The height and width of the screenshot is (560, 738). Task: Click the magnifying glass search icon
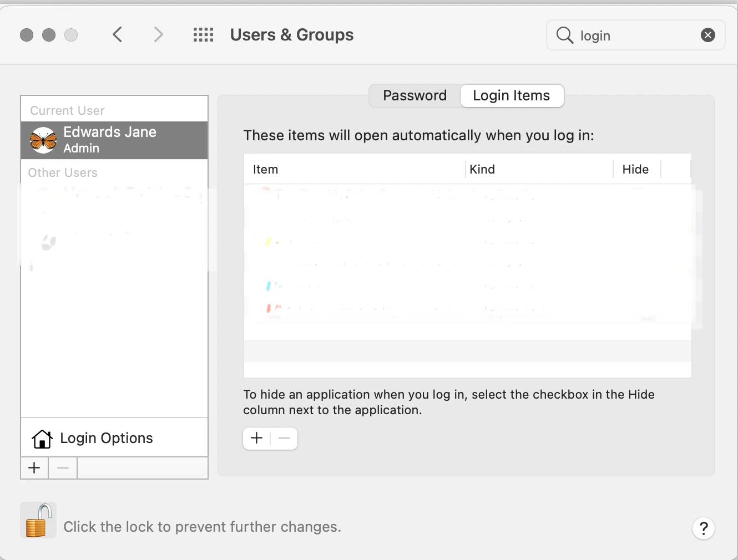(564, 35)
